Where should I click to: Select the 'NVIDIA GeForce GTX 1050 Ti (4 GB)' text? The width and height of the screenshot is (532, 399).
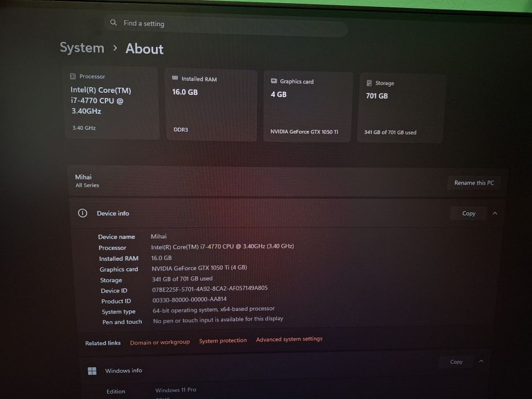pyautogui.click(x=199, y=268)
